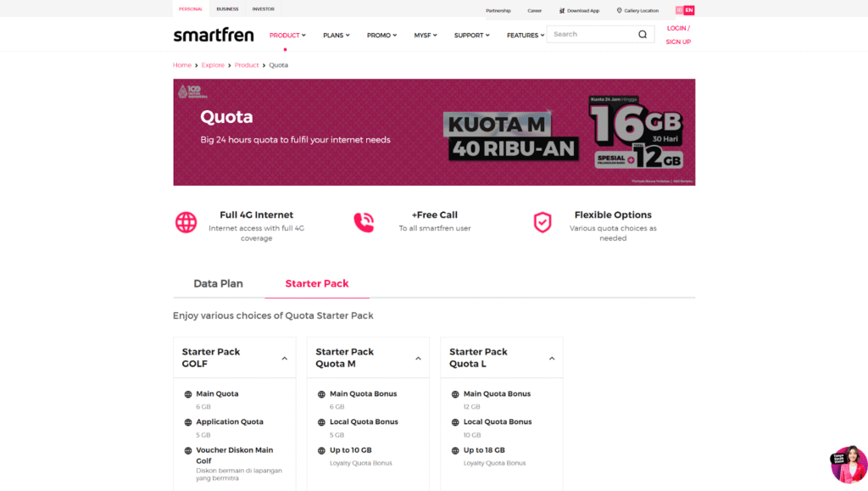Select the PERSONAL segment
Viewport: 868px width, 491px height.
point(190,9)
